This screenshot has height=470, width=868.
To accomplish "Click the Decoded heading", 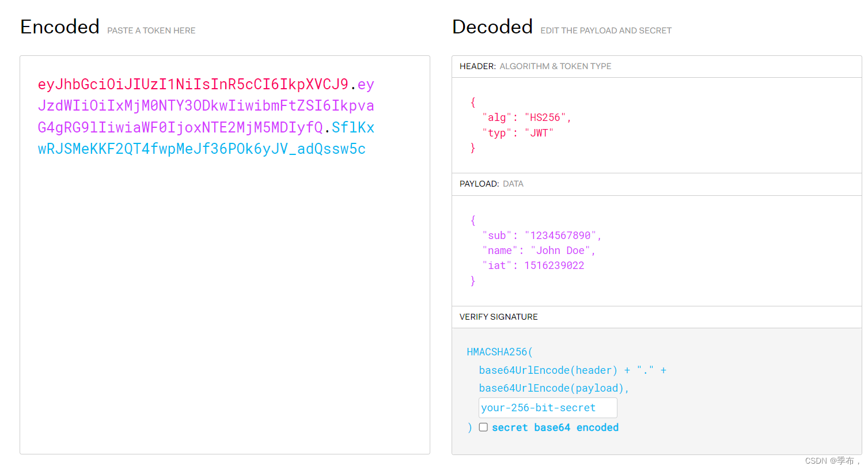I will [492, 26].
